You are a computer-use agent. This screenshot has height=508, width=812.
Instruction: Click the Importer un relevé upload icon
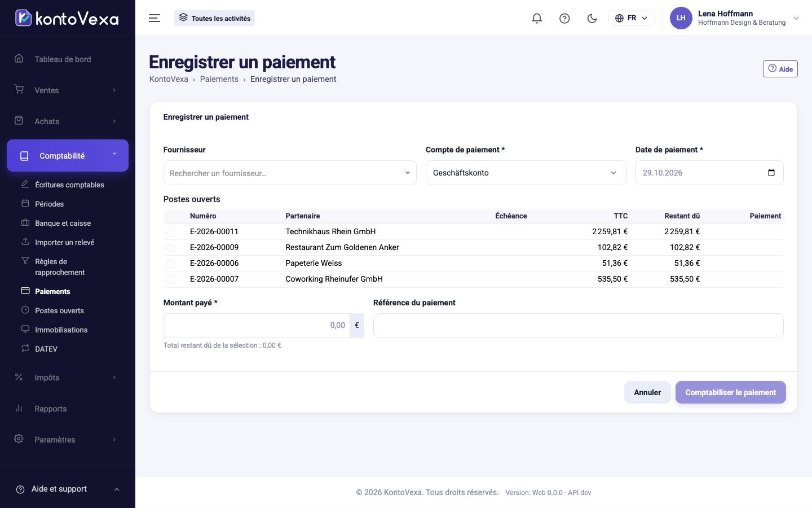[x=25, y=242]
